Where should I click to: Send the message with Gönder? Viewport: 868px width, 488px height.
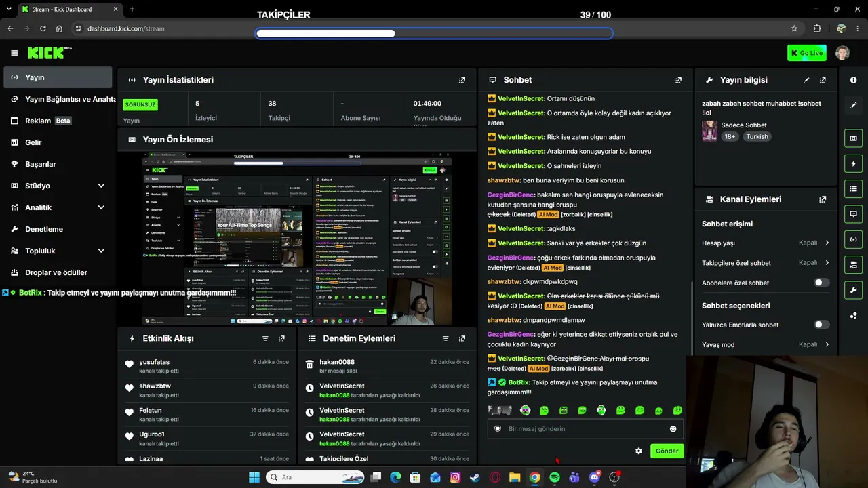click(x=667, y=451)
